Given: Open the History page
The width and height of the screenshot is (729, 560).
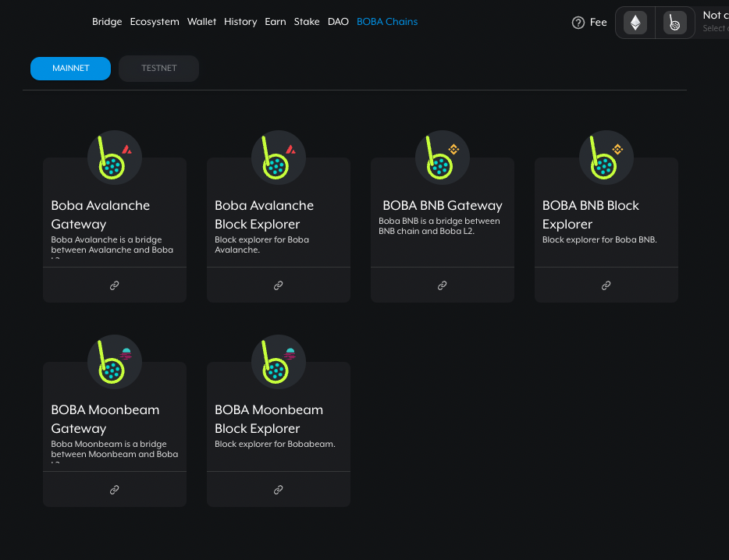Looking at the screenshot, I should coord(240,22).
